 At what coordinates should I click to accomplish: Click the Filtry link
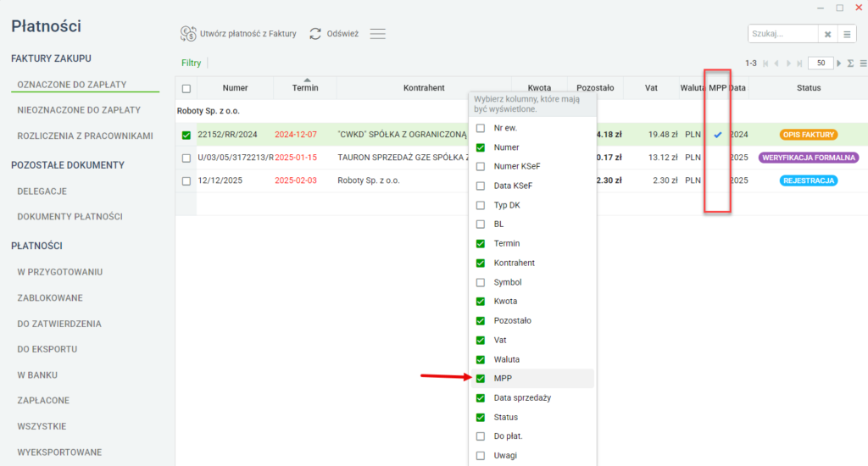[x=191, y=63]
